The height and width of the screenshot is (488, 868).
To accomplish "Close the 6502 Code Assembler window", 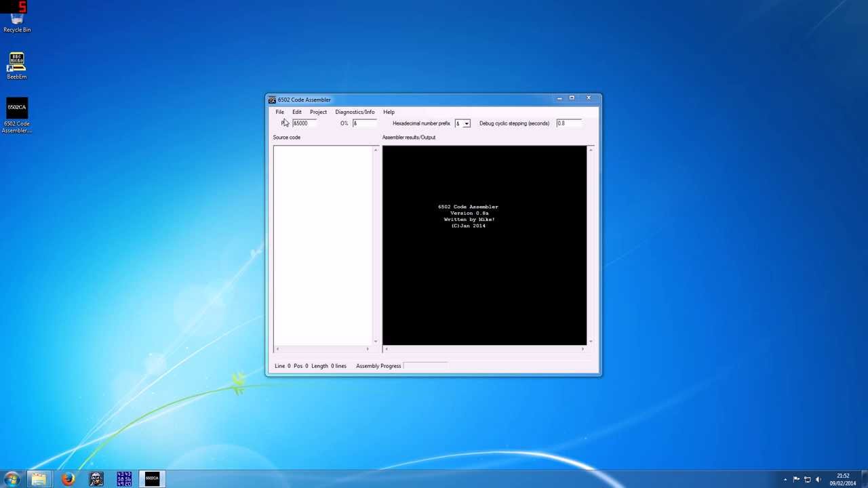I will pyautogui.click(x=589, y=98).
